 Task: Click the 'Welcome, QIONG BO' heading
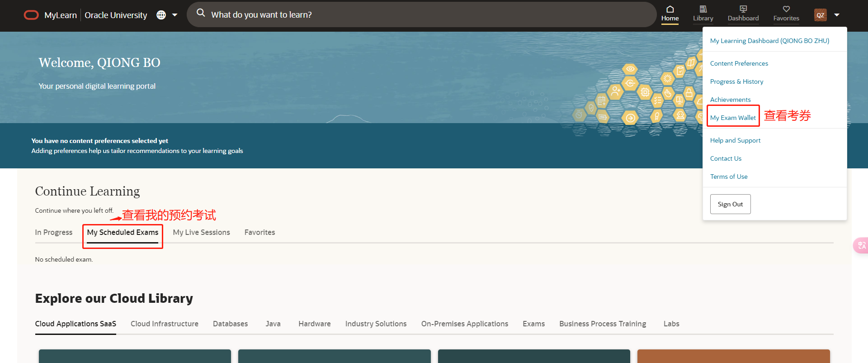[99, 62]
